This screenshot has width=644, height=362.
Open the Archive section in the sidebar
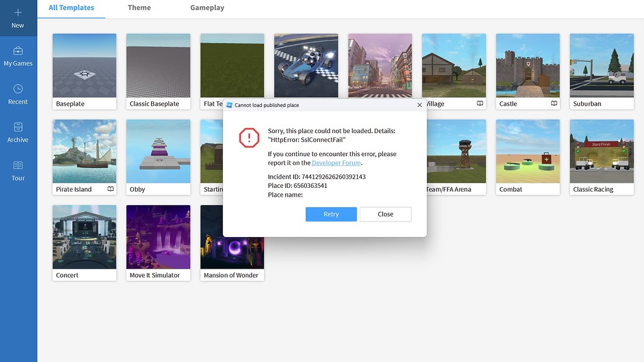(18, 132)
